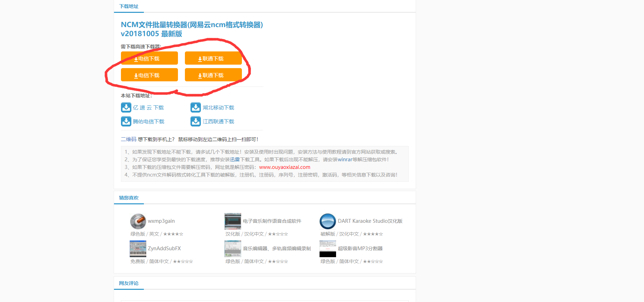Click the 破解版 / 汉化中文 line under DART Karaoke
The height and width of the screenshot is (302, 644).
[x=352, y=234]
